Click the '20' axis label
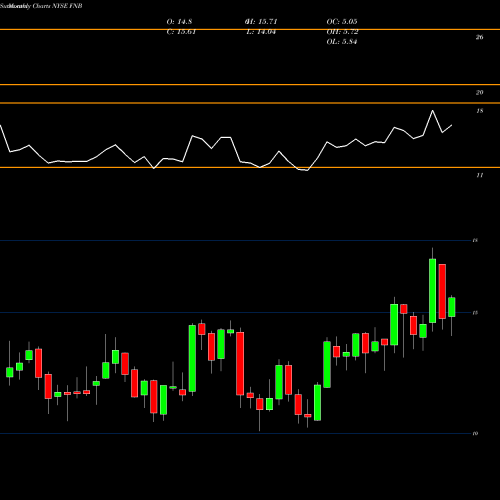The width and height of the screenshot is (500, 500). [x=479, y=93]
